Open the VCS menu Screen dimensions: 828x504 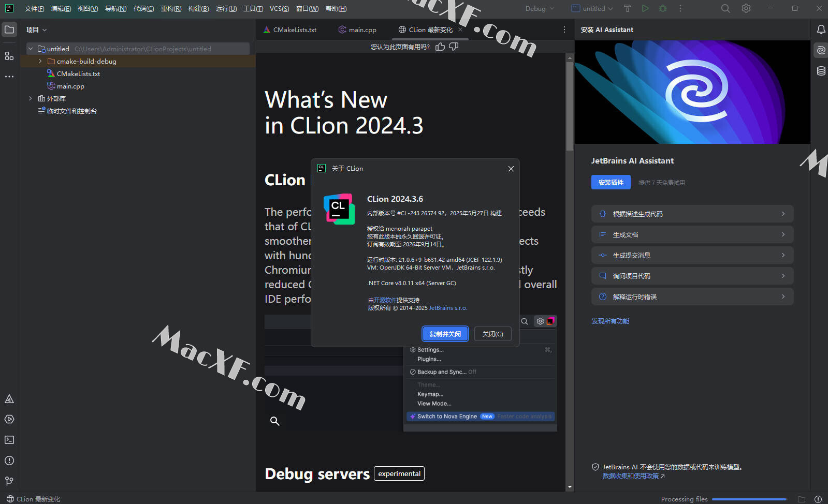point(279,8)
